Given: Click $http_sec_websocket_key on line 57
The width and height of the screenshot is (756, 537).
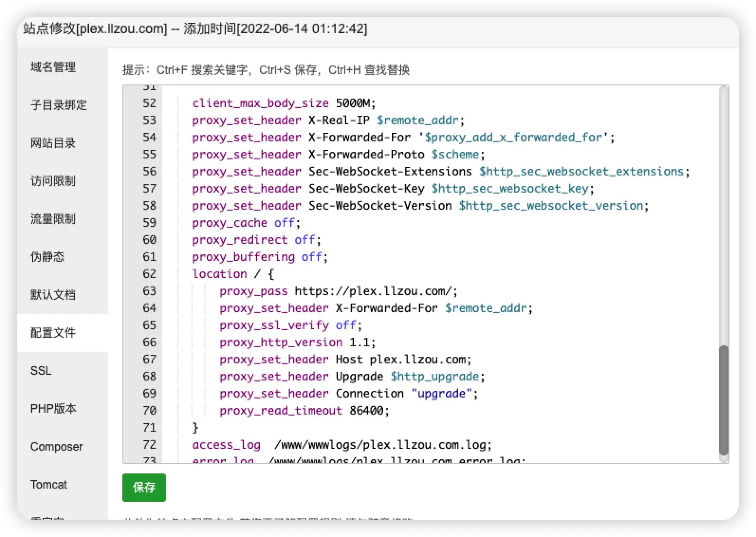Looking at the screenshot, I should tap(510, 188).
